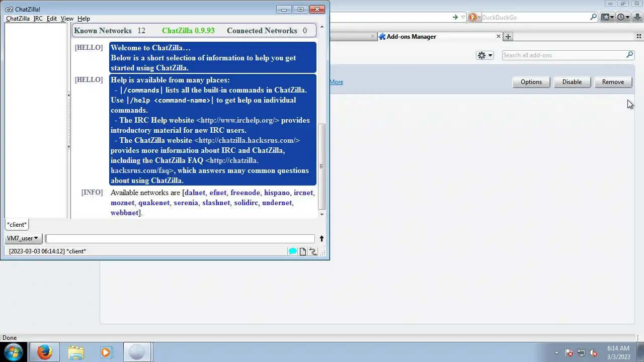Click the webbnet network link
644x362 pixels.
(x=124, y=213)
